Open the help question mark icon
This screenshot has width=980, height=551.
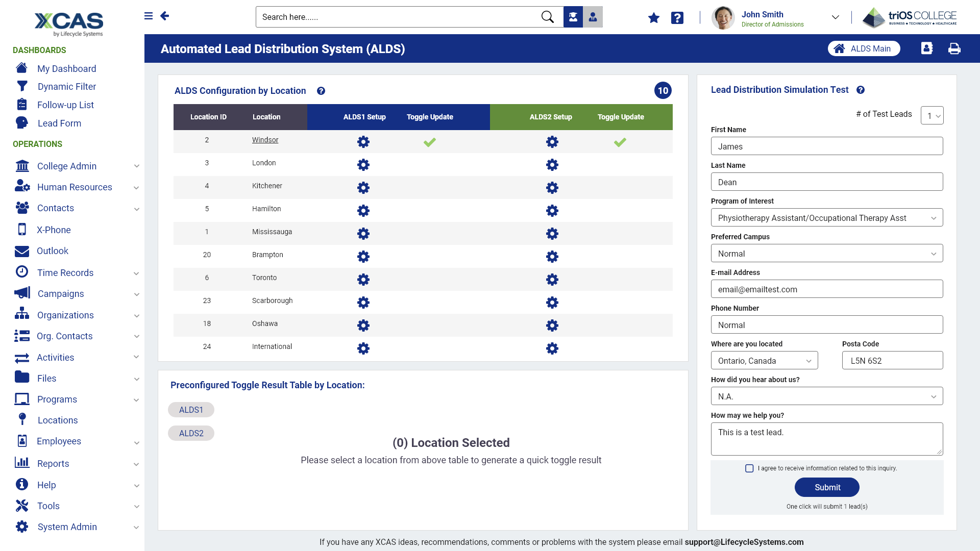[x=677, y=18]
